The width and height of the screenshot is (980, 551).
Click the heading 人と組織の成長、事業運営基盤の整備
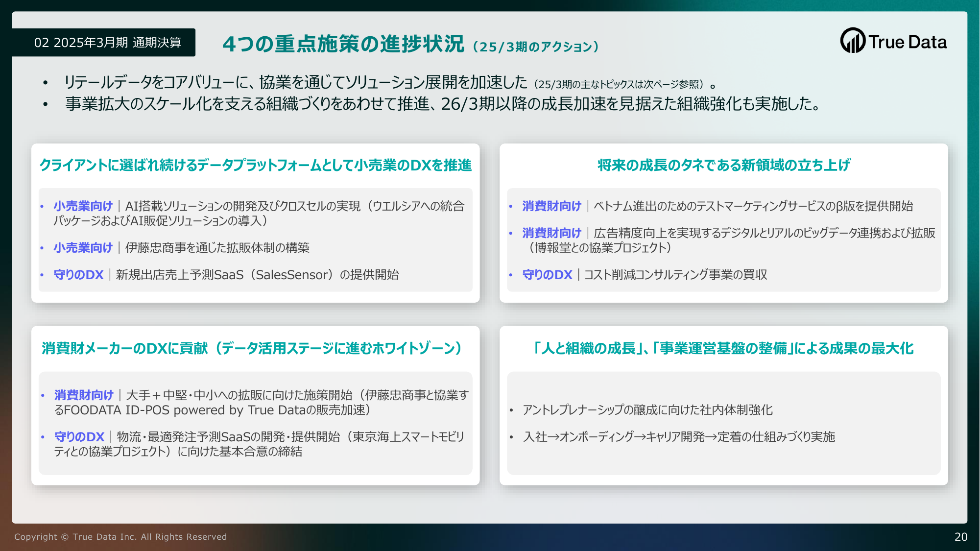tap(724, 349)
